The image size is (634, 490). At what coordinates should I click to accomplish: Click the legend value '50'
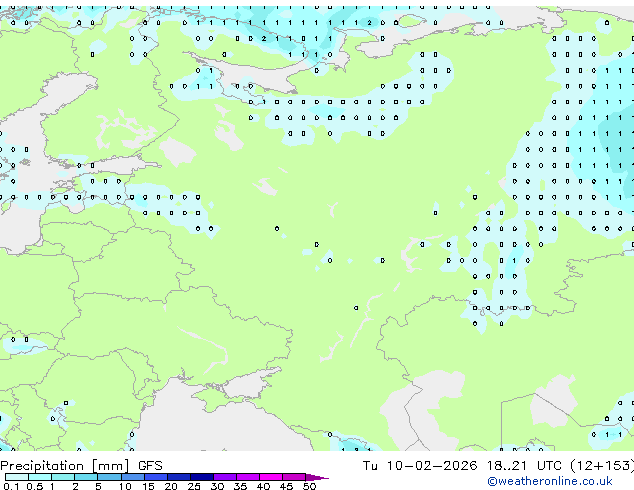pos(309,486)
